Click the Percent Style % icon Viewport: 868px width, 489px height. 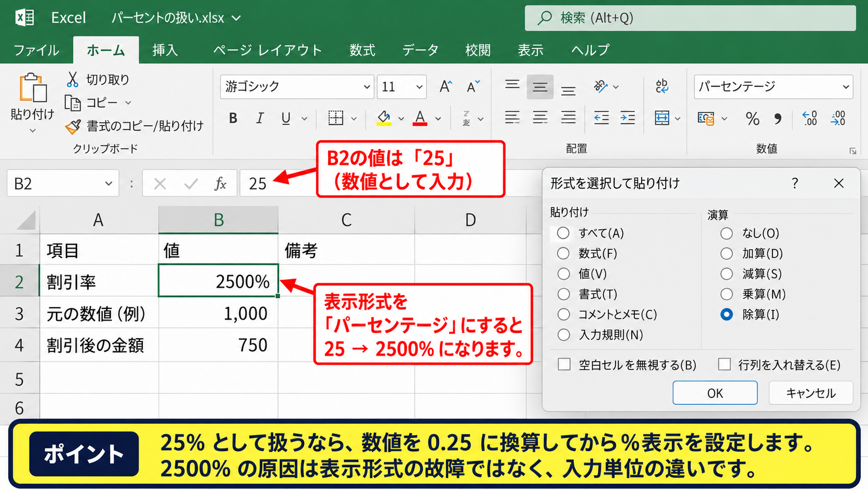tap(752, 118)
